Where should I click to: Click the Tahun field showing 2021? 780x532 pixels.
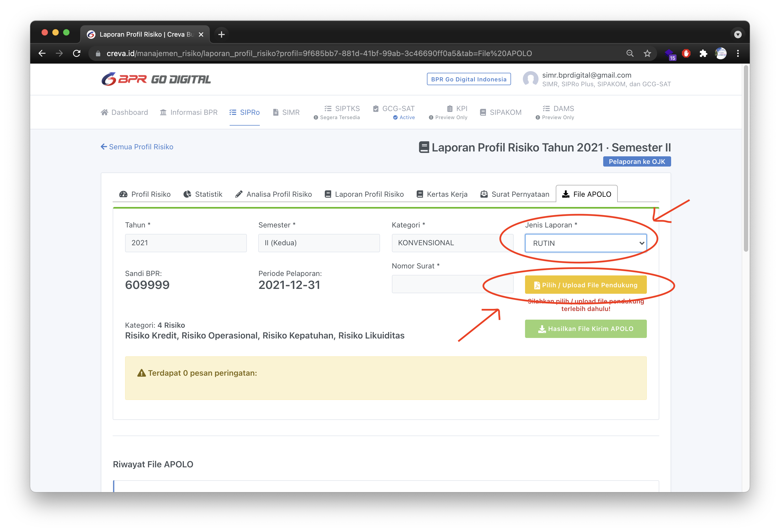tap(186, 243)
